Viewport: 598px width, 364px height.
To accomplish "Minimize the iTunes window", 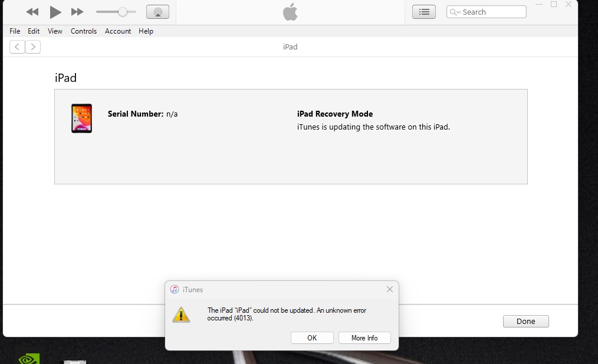I will pyautogui.click(x=539, y=5).
